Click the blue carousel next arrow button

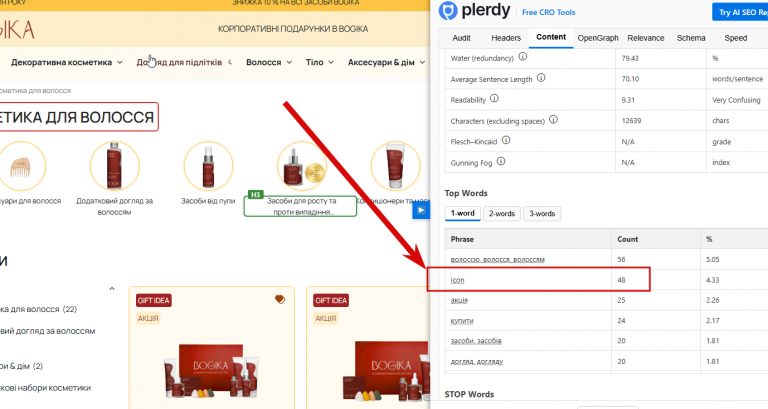(421, 211)
